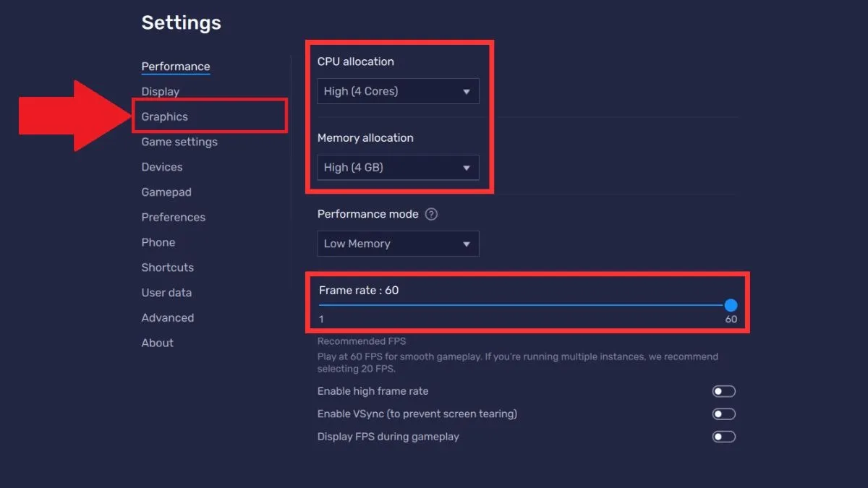Viewport: 868px width, 488px height.
Task: Navigate to Phone settings
Action: pos(158,242)
